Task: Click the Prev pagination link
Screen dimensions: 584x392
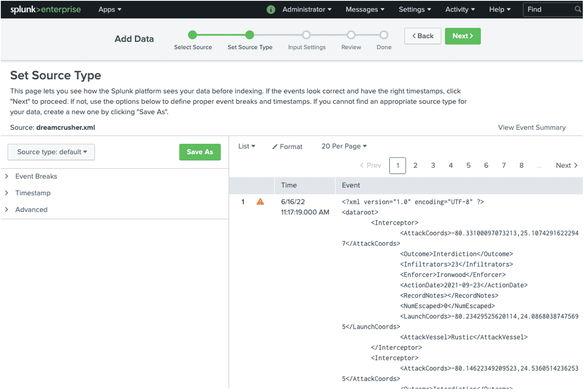Action: click(371, 165)
